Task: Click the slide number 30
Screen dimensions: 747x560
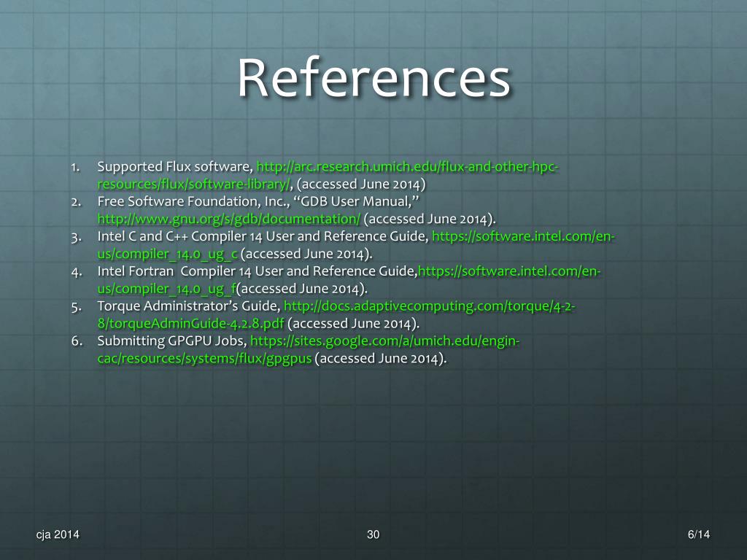Action: [x=373, y=534]
